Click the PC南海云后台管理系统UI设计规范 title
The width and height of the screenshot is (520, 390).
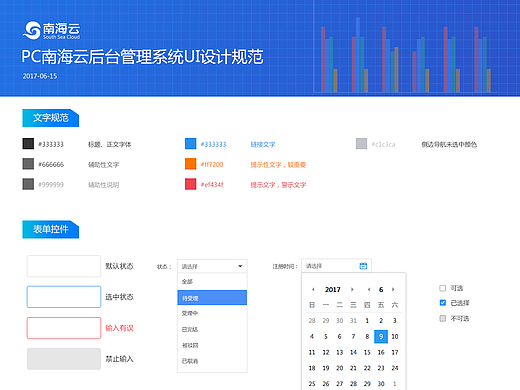142,57
